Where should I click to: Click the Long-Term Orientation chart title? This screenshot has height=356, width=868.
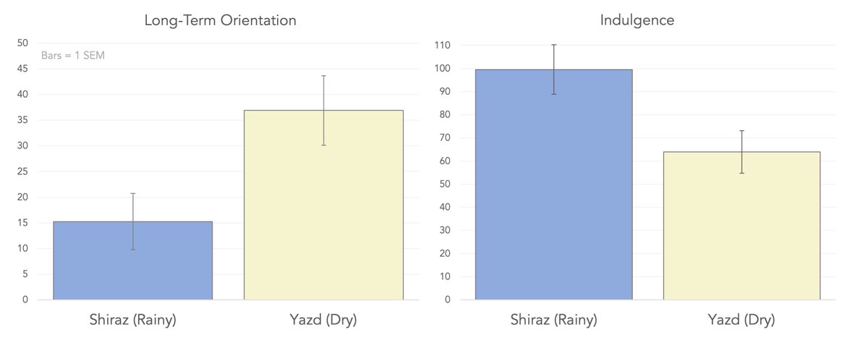(x=220, y=20)
